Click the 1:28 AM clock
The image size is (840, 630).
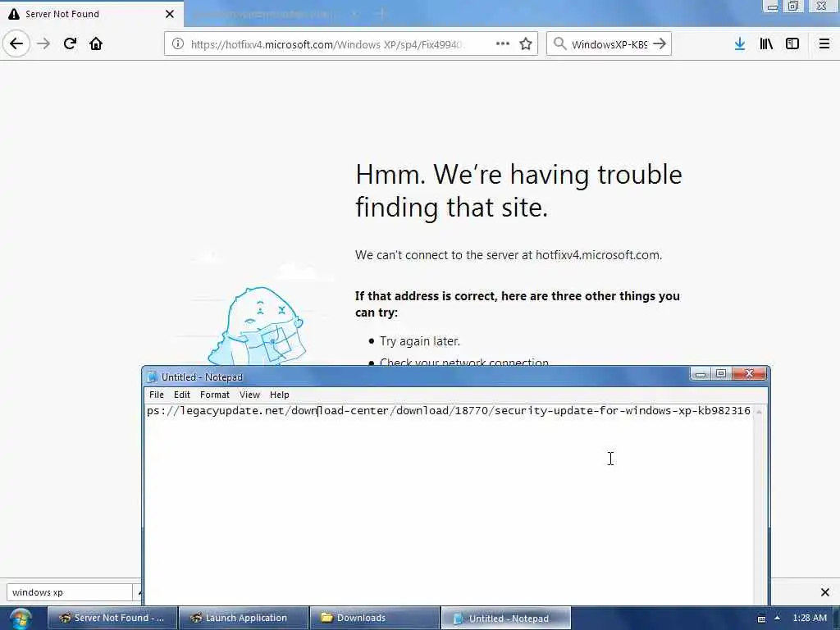click(810, 618)
